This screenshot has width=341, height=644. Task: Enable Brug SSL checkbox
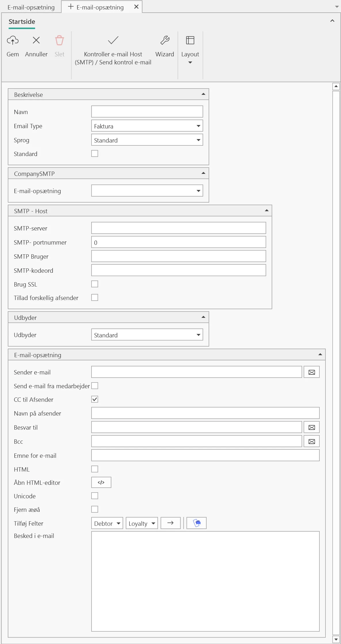95,284
